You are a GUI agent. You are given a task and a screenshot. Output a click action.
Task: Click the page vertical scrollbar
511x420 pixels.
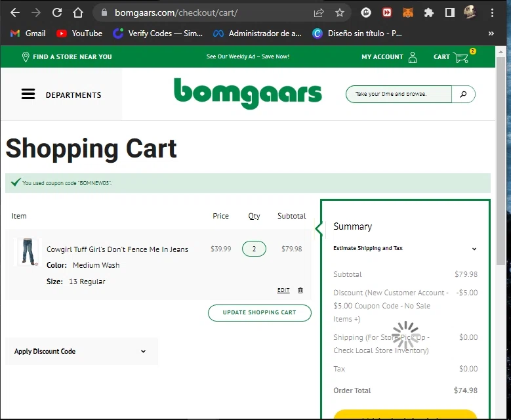pos(501,161)
